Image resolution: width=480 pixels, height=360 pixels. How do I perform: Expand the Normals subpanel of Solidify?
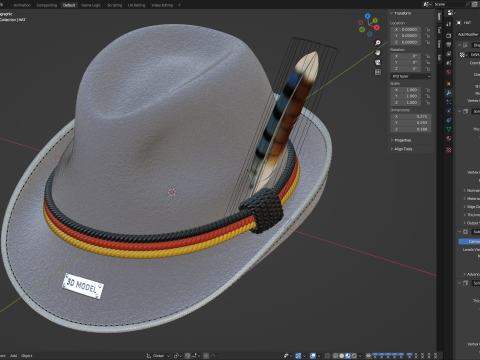tap(471, 190)
